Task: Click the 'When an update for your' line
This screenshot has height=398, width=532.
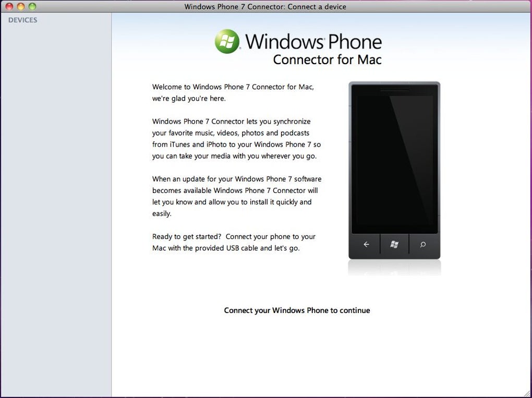Action: click(237, 179)
